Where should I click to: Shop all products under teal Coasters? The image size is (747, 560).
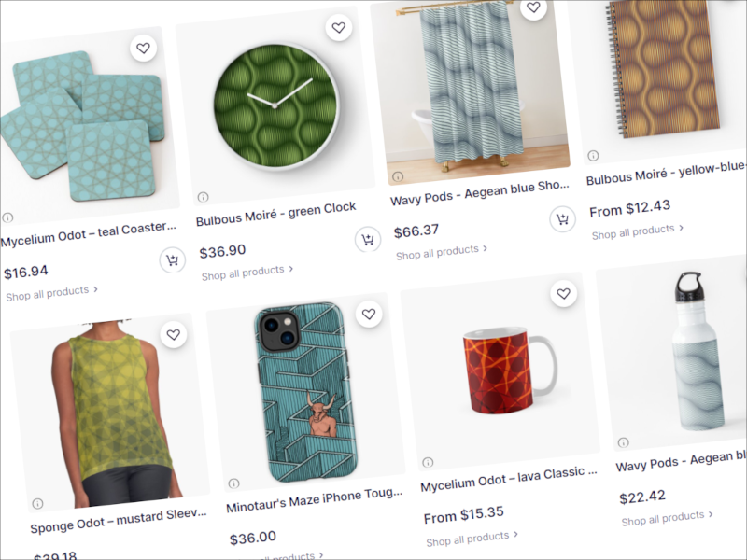pyautogui.click(x=51, y=292)
